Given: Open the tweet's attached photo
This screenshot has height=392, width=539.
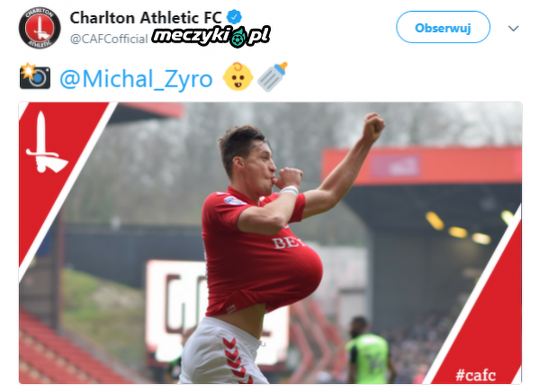Looking at the screenshot, I should click(270, 243).
